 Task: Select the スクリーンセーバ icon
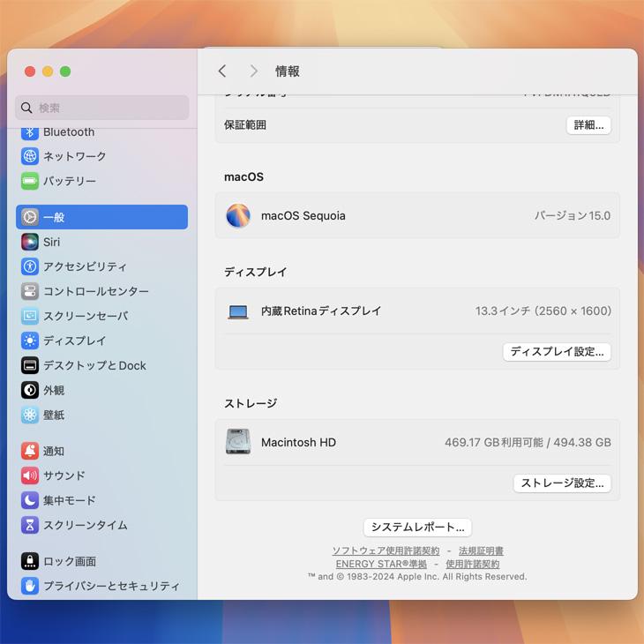point(30,316)
